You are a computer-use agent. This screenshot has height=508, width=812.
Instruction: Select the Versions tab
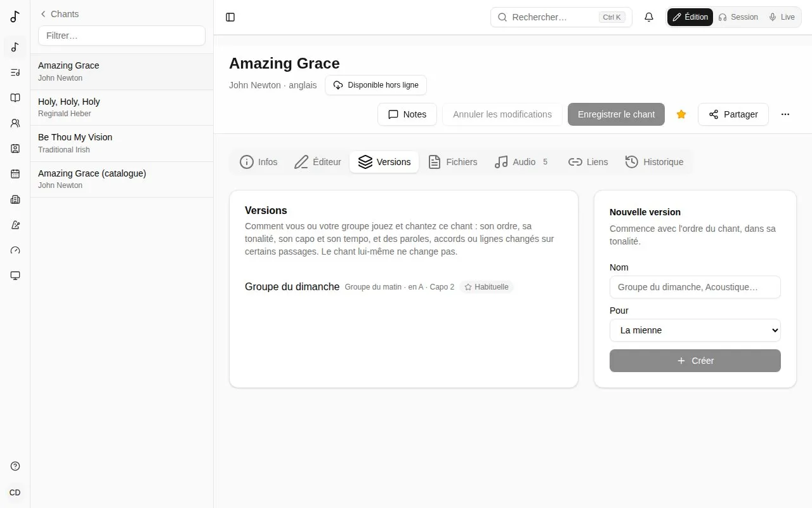[384, 162]
